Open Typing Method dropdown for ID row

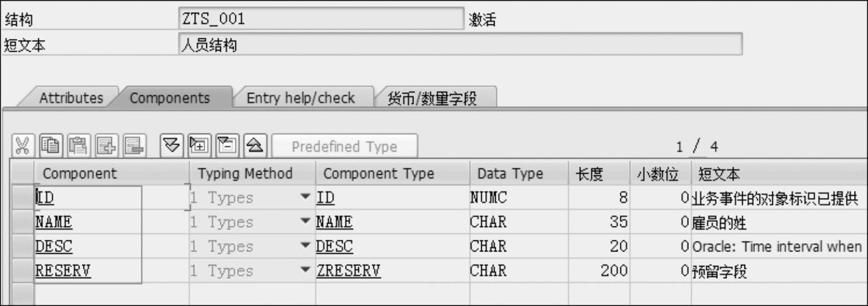[x=305, y=198]
